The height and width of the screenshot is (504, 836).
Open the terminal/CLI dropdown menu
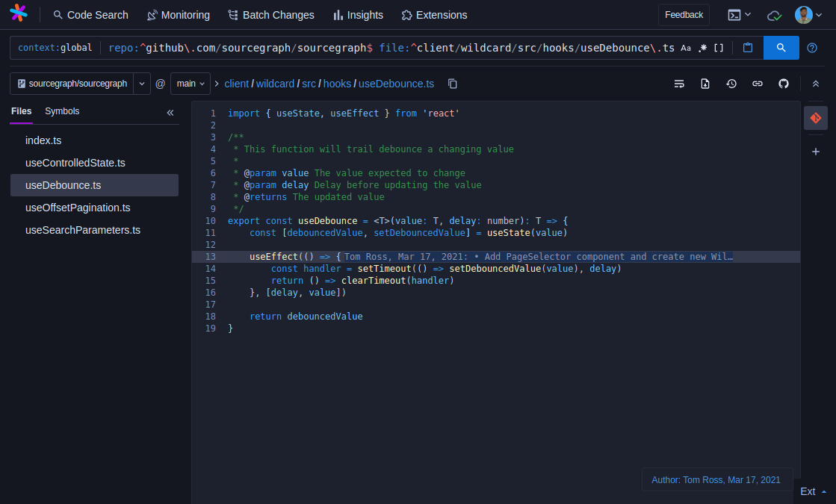[x=739, y=15]
